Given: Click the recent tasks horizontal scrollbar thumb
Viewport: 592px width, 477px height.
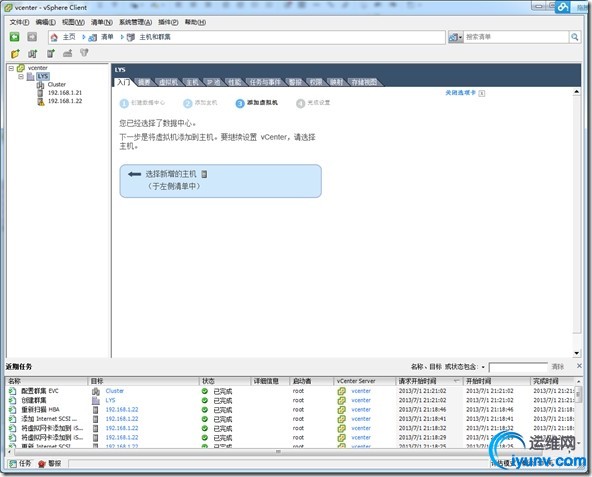Looking at the screenshot, I should pos(278,452).
